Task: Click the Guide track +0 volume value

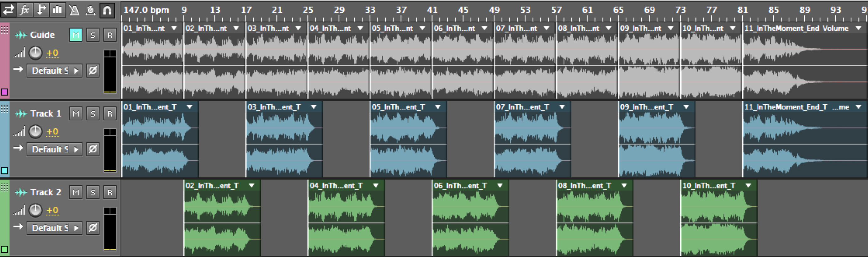Action: [52, 53]
